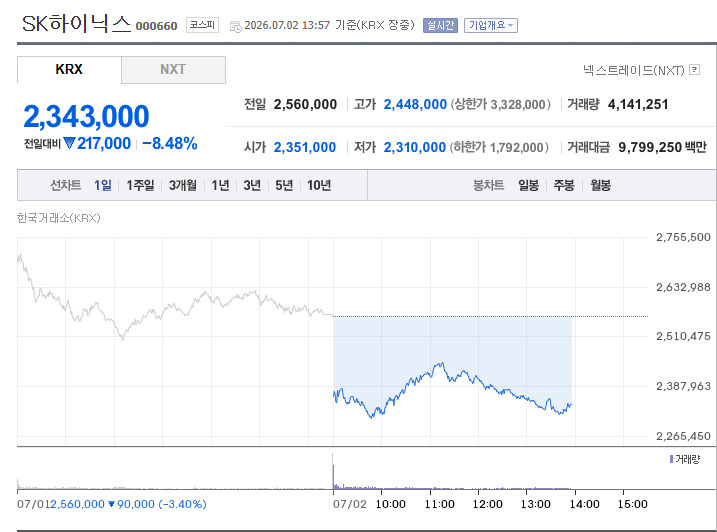Image resolution: width=717 pixels, height=532 pixels.
Task: Click the 거래량 legend marker on the volume chart
Action: pyautogui.click(x=671, y=459)
